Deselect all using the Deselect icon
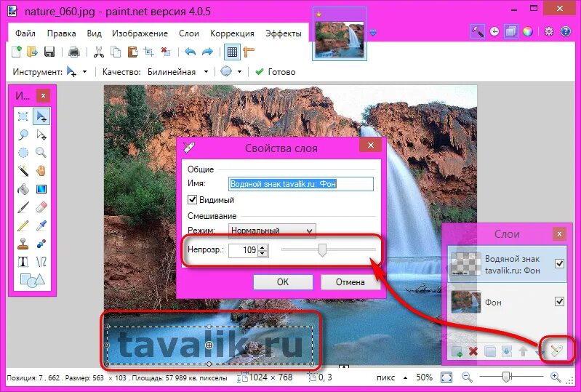 (166, 52)
